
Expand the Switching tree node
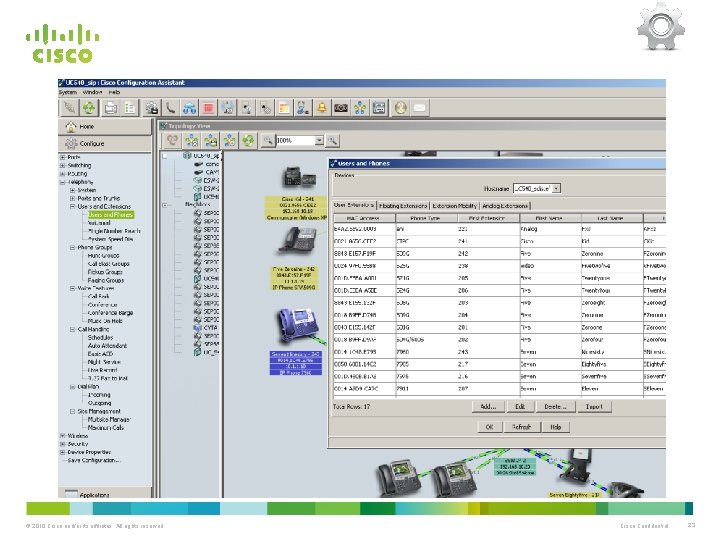coord(62,165)
